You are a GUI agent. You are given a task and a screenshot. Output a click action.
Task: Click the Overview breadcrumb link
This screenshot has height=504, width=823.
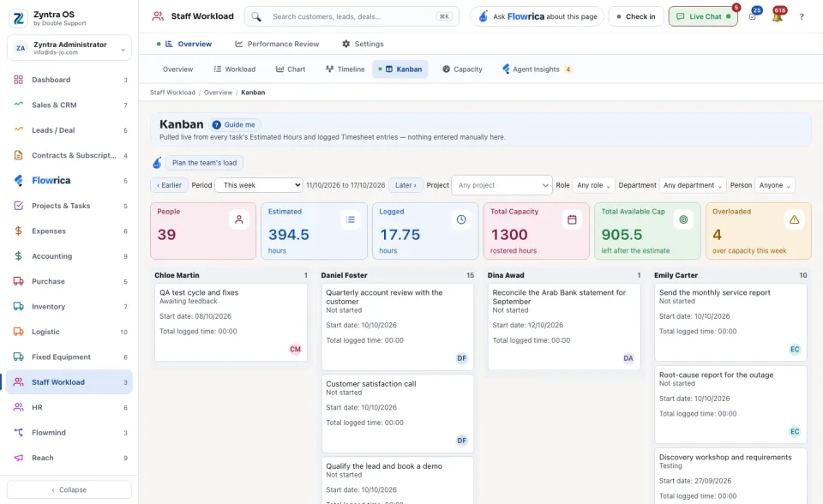pos(218,93)
